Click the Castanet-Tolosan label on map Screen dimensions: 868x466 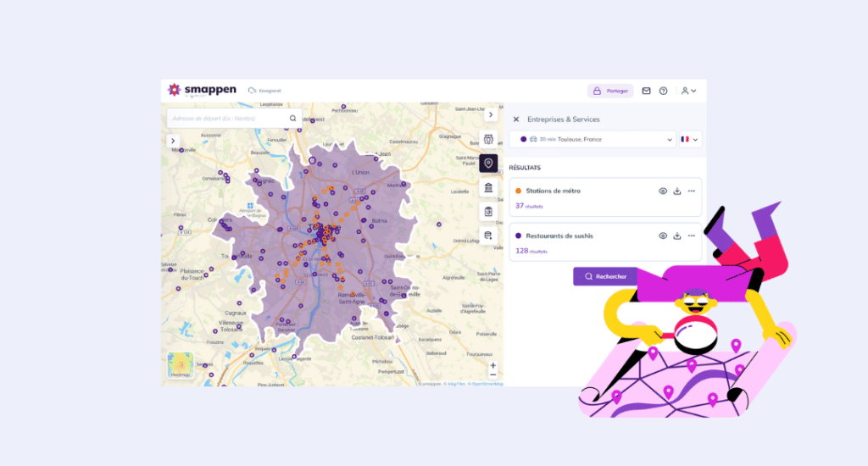point(373,337)
